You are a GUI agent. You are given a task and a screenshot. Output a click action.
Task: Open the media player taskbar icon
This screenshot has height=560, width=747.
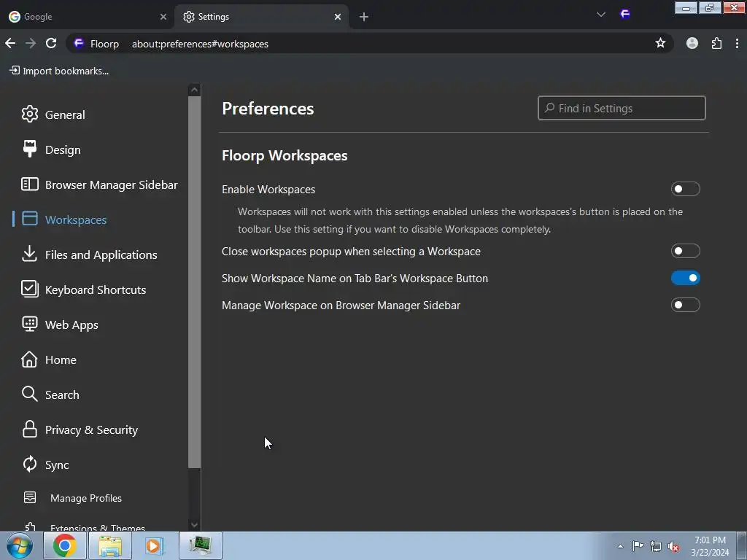point(155,545)
